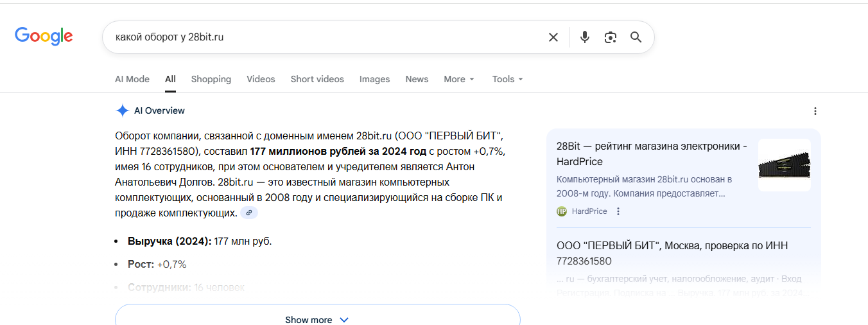Click the 'Выручка (2024): 177 млн руб.' bullet
868x325 pixels.
(x=200, y=242)
